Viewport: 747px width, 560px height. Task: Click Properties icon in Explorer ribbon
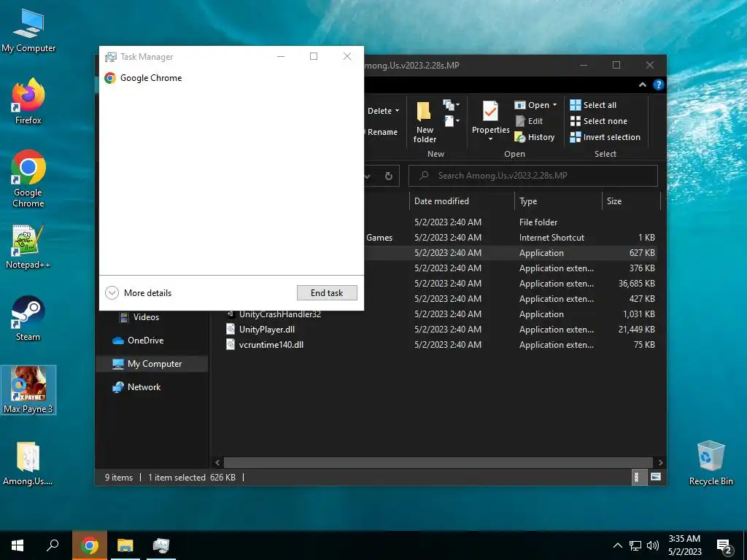point(490,111)
